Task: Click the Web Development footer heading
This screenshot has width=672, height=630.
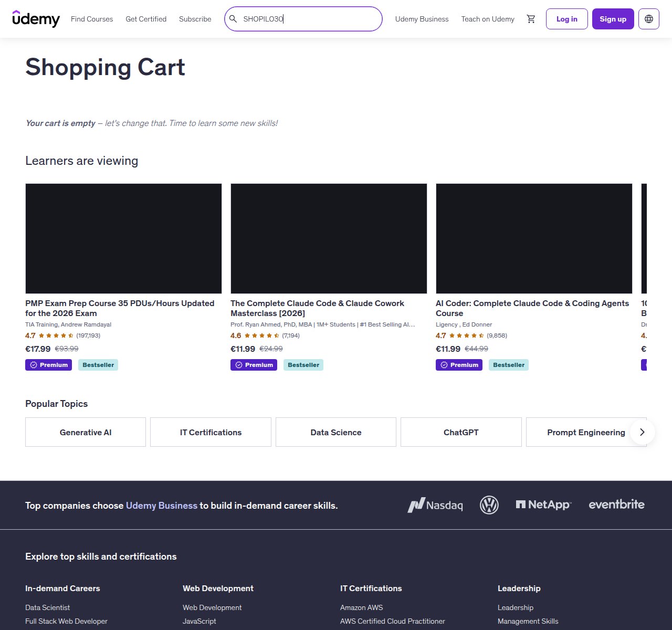Action: pyautogui.click(x=218, y=589)
